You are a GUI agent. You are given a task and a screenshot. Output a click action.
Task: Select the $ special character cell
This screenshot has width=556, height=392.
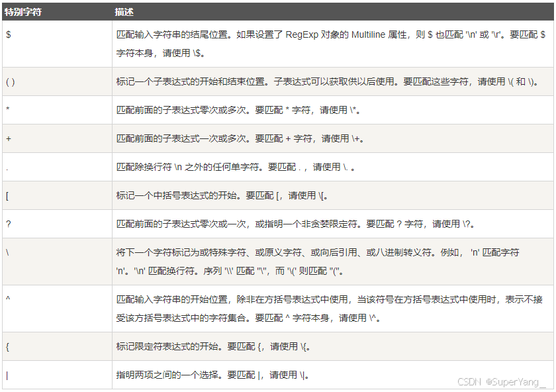57,44
